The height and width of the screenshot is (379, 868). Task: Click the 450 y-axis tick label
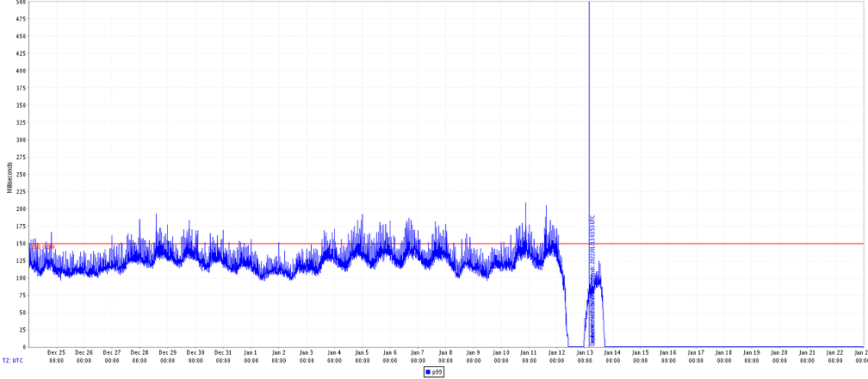(21, 36)
